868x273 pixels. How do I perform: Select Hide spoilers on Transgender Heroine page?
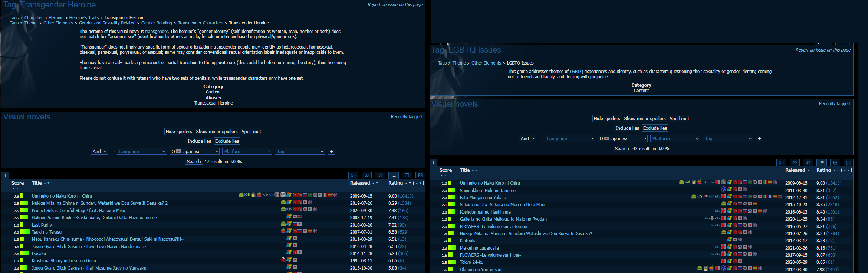coord(179,131)
